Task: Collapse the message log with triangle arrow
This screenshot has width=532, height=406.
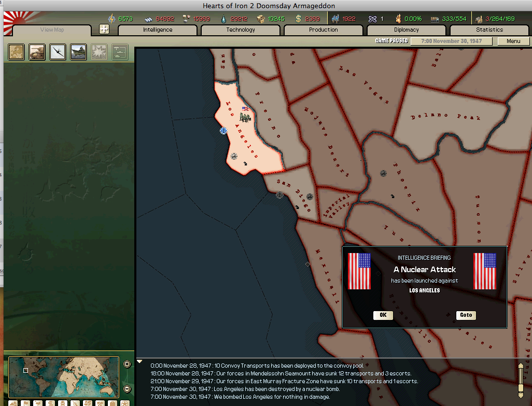Action: click(139, 361)
